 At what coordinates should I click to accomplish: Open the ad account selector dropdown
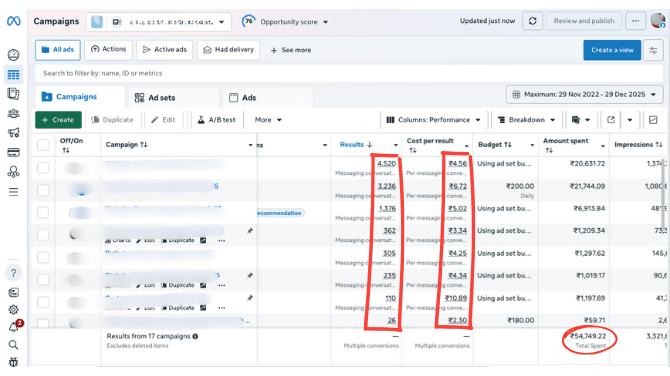[159, 22]
